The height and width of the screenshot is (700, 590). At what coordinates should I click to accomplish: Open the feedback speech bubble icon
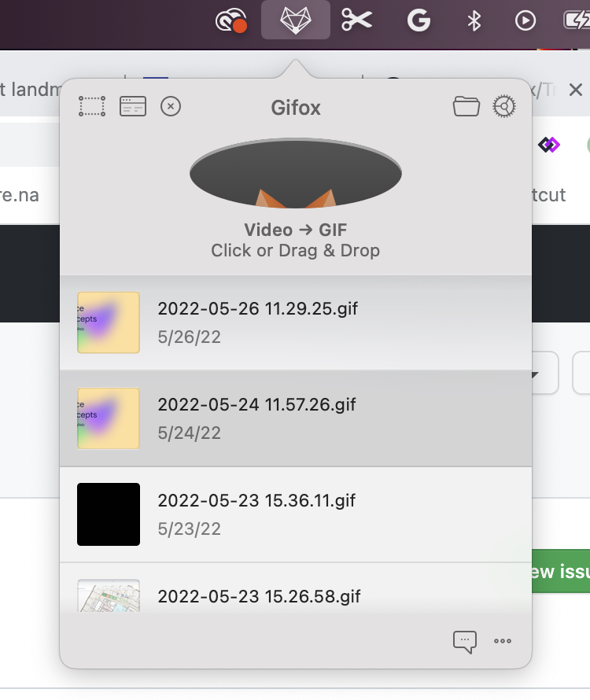pos(464,642)
